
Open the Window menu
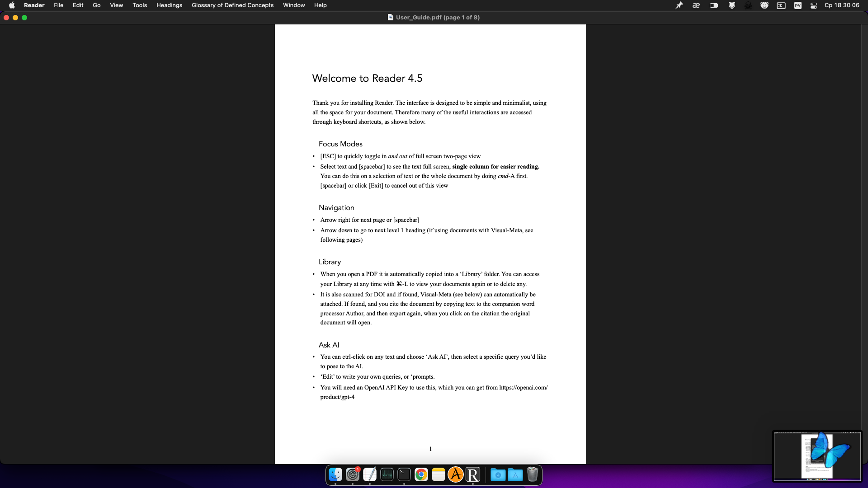pyautogui.click(x=294, y=5)
